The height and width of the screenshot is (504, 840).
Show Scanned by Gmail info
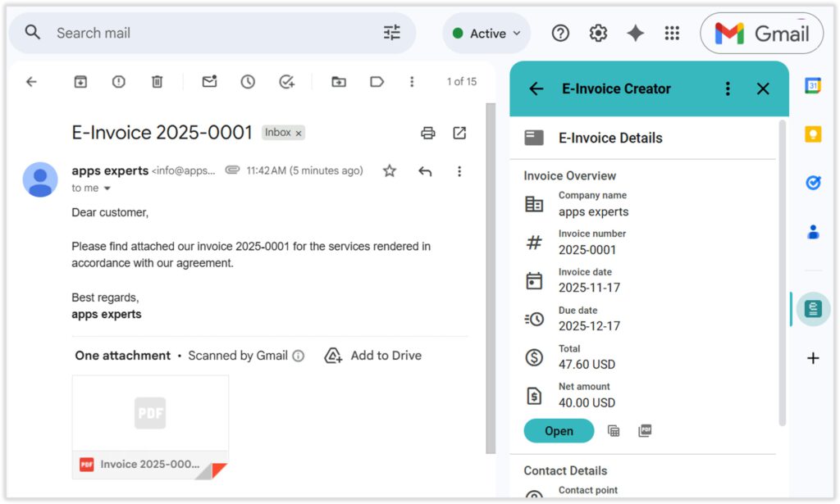click(299, 356)
